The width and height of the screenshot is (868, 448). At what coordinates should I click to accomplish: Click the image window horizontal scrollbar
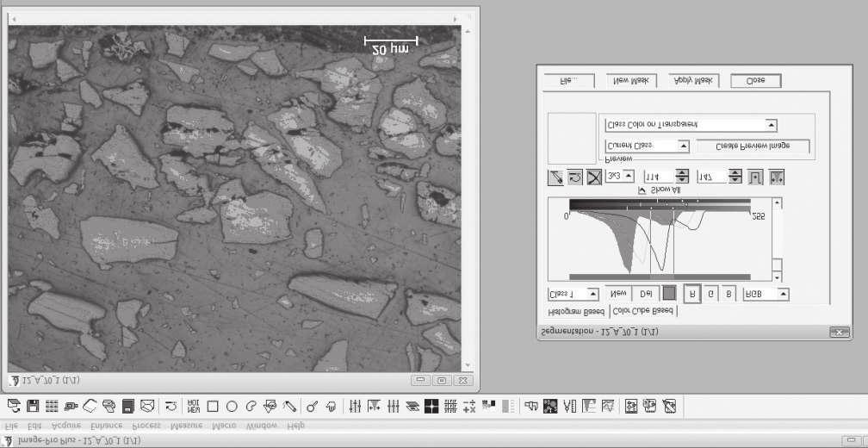[234, 19]
